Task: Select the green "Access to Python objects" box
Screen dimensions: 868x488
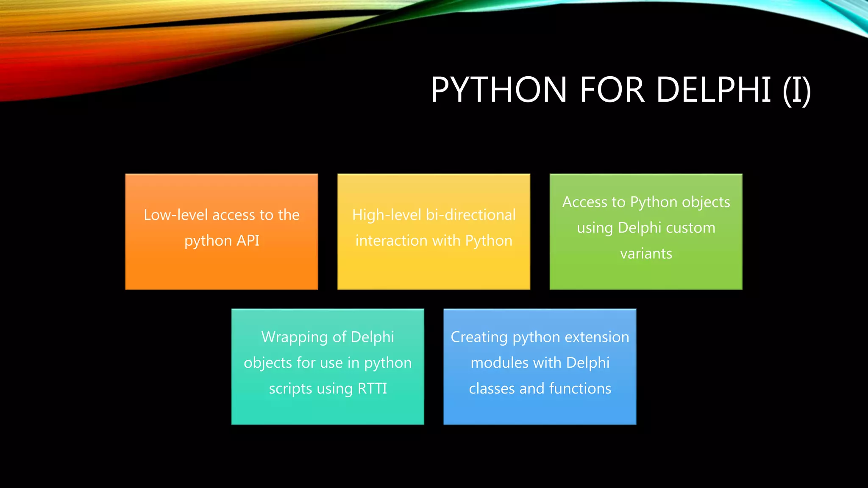Action: 646,232
